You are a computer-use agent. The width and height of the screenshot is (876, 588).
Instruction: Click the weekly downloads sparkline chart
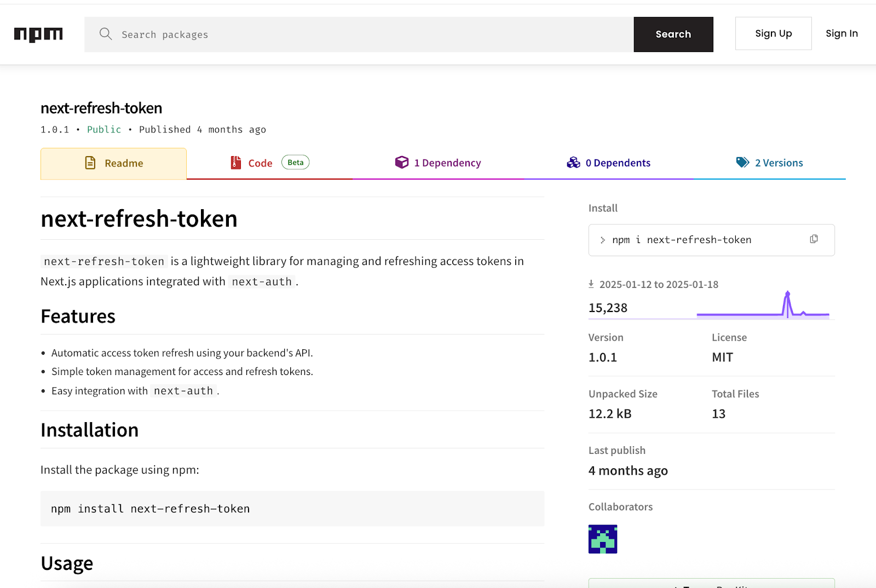pyautogui.click(x=763, y=305)
